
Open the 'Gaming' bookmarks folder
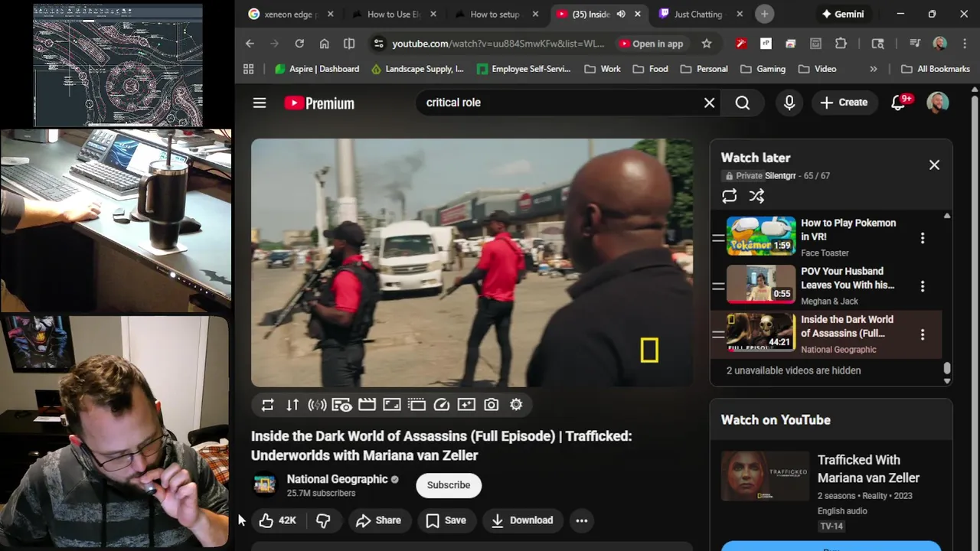coord(763,69)
